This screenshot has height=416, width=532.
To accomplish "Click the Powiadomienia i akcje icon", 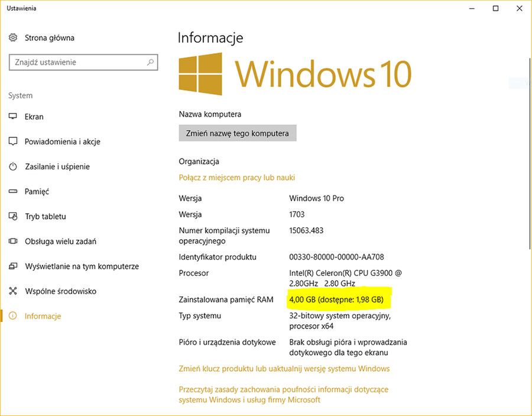I will tap(13, 141).
